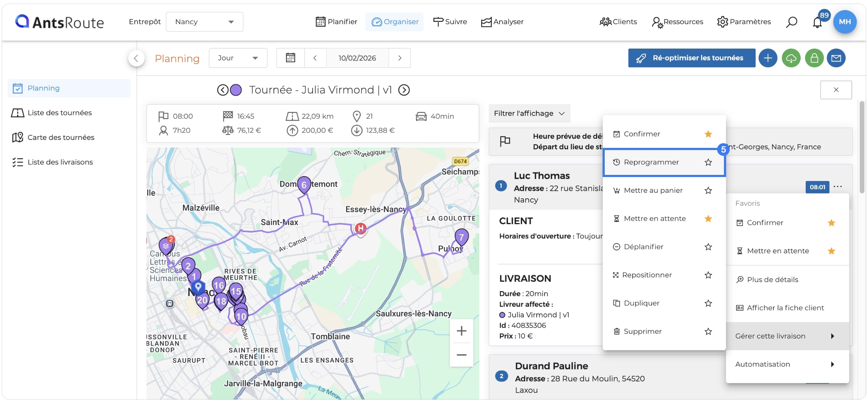Open Liste des livraisons in sidebar
The width and height of the screenshot is (868, 403).
point(60,162)
